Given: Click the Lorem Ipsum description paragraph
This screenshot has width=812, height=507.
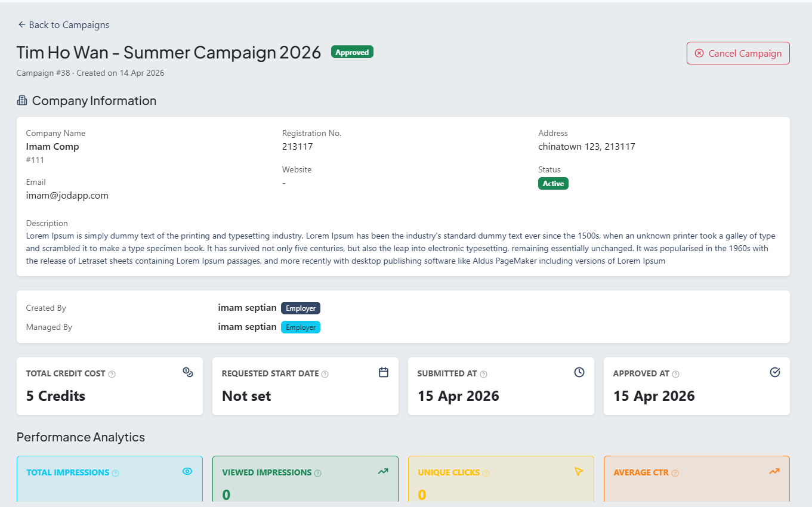Looking at the screenshot, I should (401, 248).
